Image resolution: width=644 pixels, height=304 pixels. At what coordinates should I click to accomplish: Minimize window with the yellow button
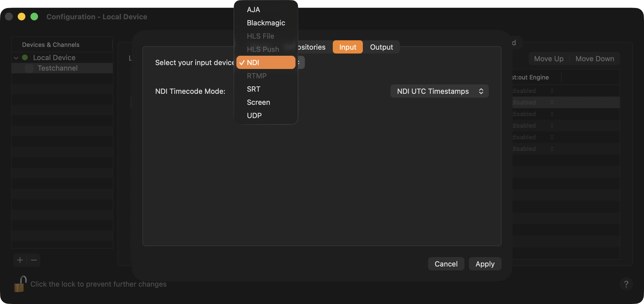pos(22,17)
